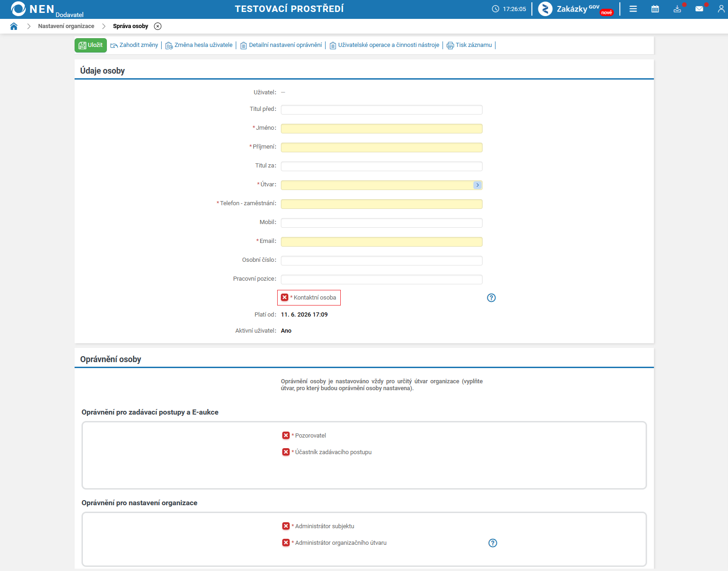728x571 pixels.
Task: Click Oprávnění pro nastavení organizace heading
Action: (140, 503)
